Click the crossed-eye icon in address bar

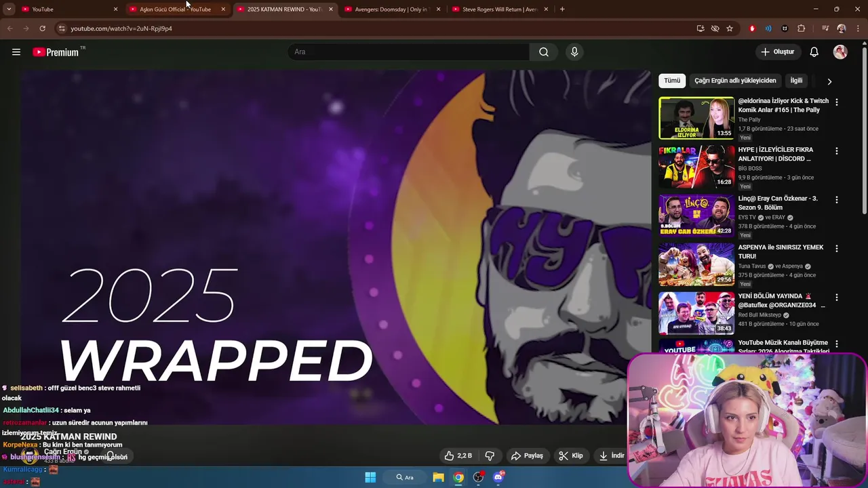(x=715, y=28)
